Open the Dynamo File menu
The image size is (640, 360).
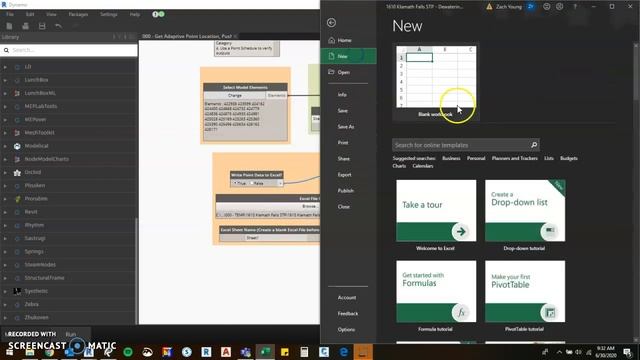click(10, 14)
